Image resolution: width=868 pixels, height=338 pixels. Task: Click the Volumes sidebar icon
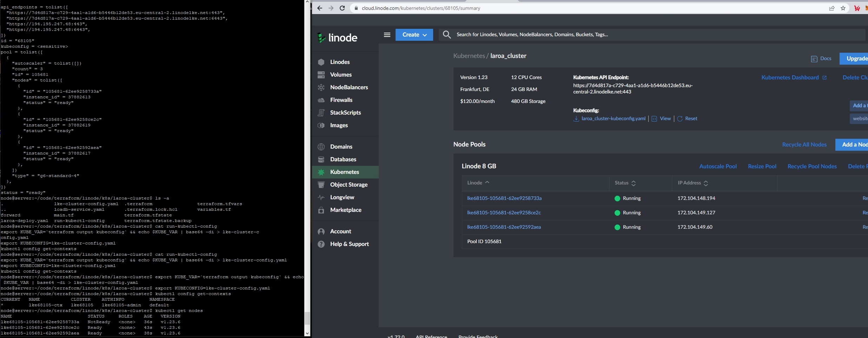pyautogui.click(x=321, y=75)
